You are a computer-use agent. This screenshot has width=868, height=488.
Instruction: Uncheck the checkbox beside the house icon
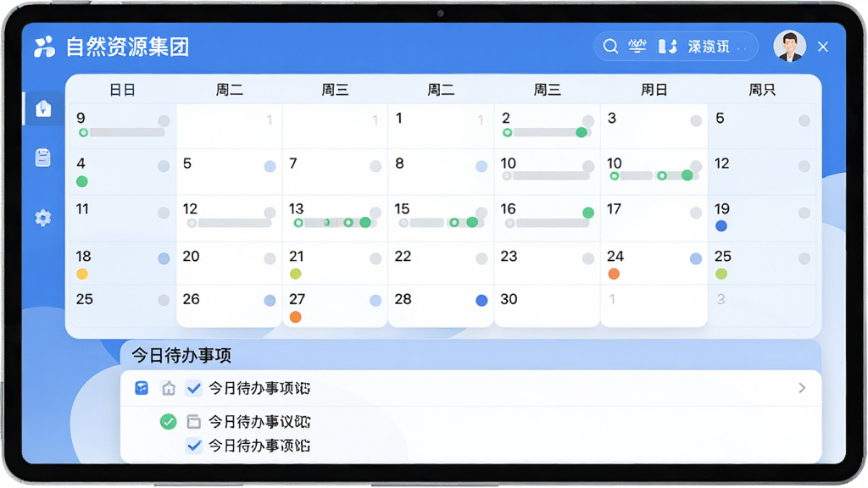pyautogui.click(x=194, y=388)
